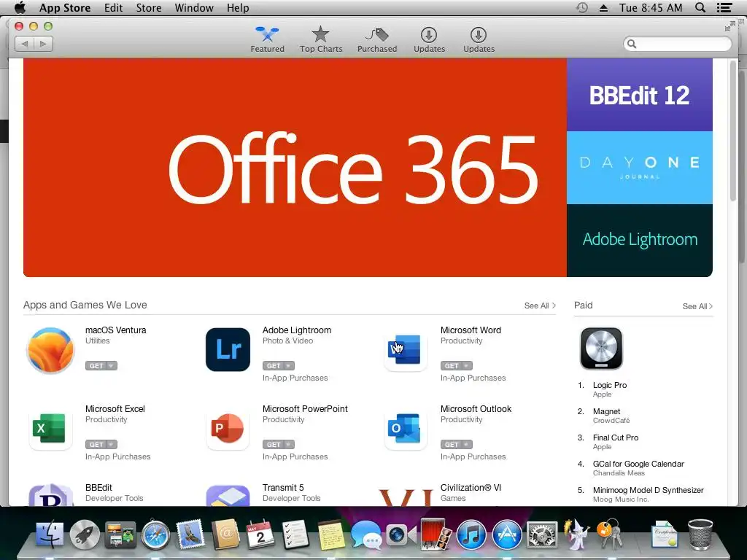Expand the arrow on Adobe Lightroom's GET button

point(288,366)
